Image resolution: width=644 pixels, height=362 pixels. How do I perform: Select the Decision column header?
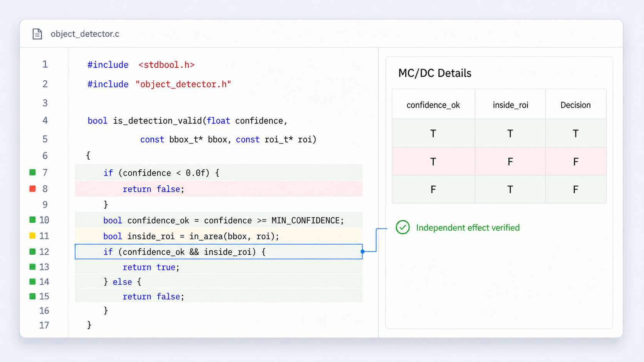point(575,104)
